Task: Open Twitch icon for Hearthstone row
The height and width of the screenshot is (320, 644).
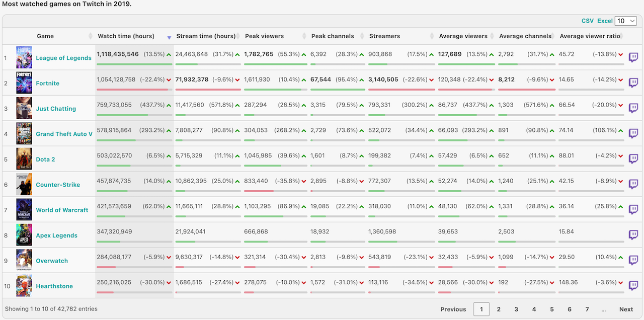Action: click(633, 286)
